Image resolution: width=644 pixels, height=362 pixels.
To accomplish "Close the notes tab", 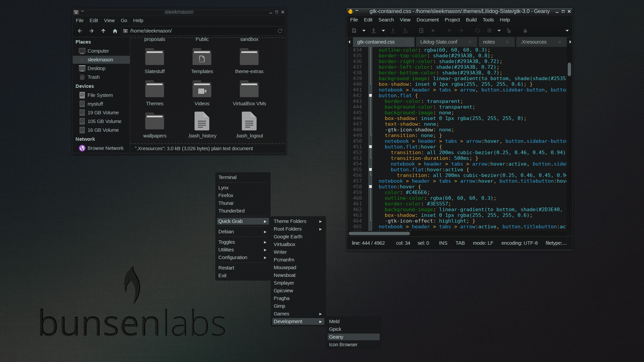I will (x=507, y=42).
